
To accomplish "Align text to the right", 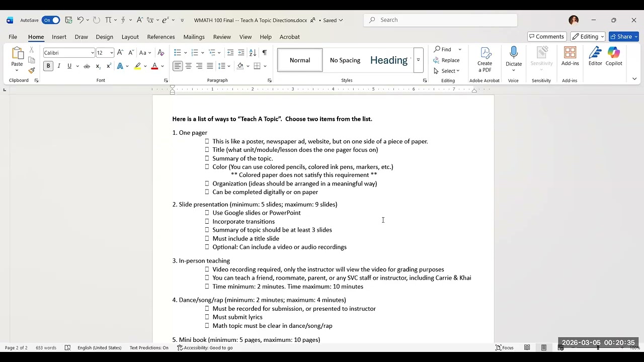I will [199, 66].
